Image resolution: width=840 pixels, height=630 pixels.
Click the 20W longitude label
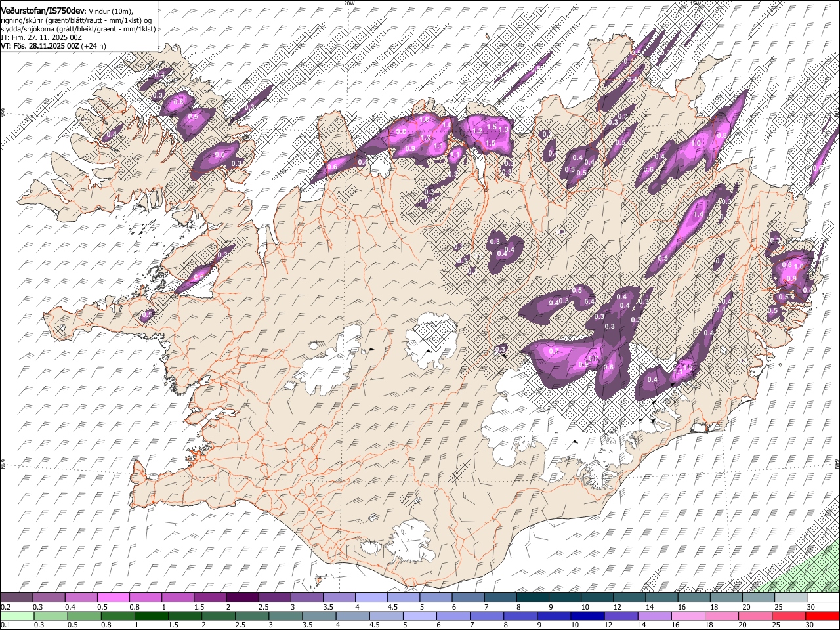click(349, 3)
